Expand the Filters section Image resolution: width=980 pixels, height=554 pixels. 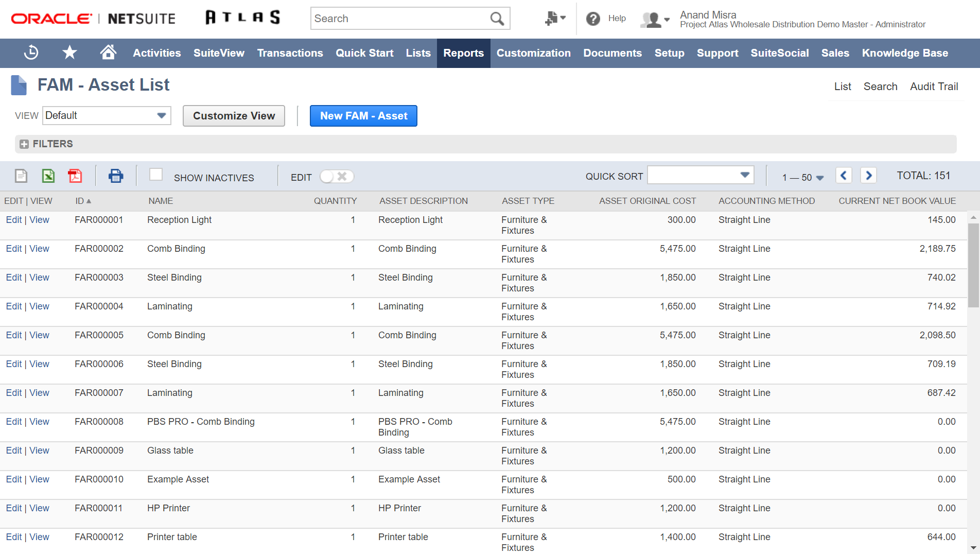pyautogui.click(x=24, y=144)
